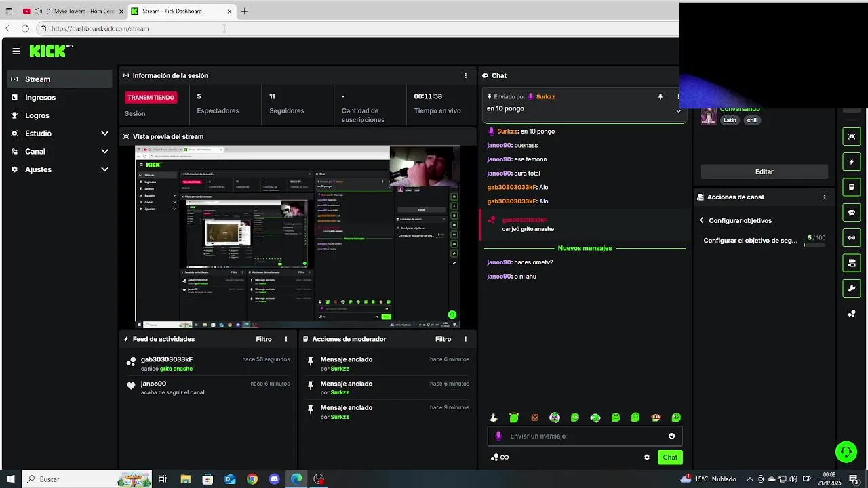
Task: Open File Explorer from the taskbar
Action: [x=185, y=479]
